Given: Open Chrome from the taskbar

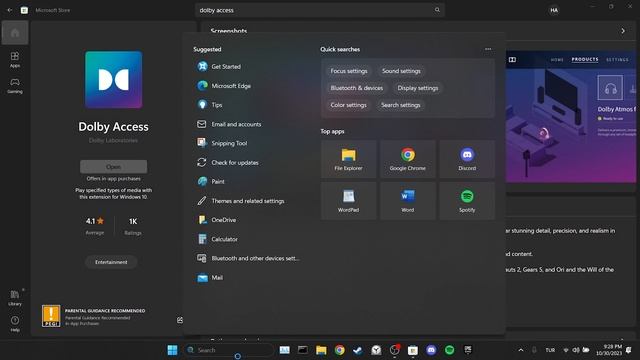Looking at the screenshot, I should (x=340, y=350).
